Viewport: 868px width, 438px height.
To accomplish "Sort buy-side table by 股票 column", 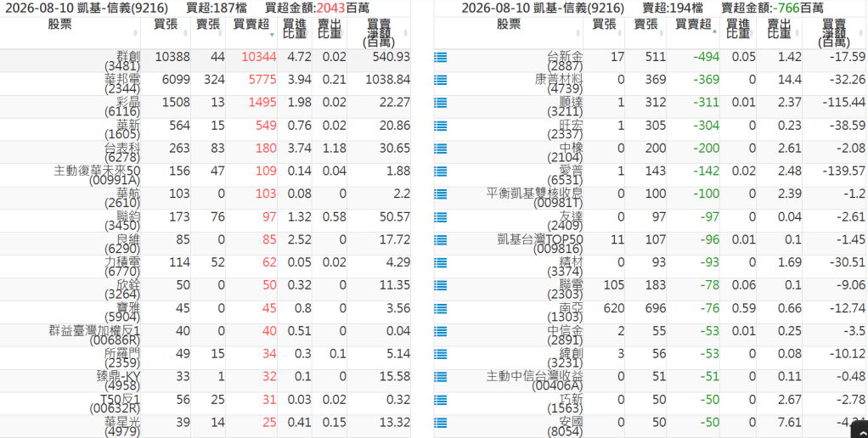I will (x=70, y=33).
